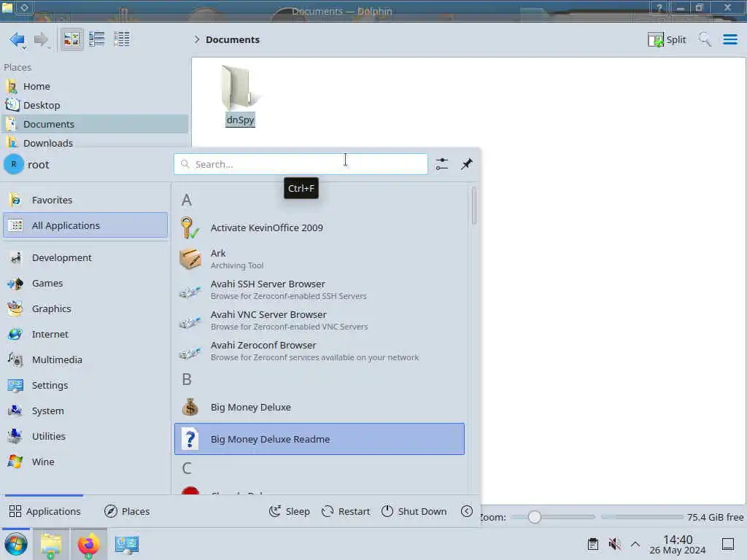Open the Graphics category

(x=85, y=308)
